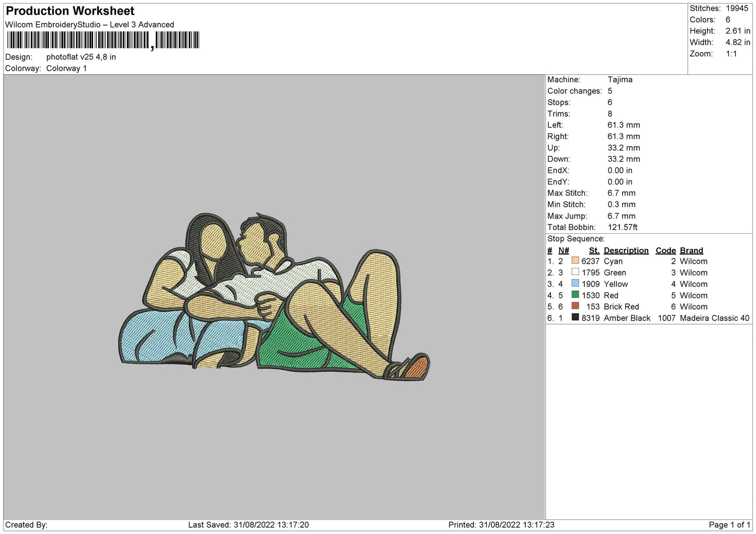The width and height of the screenshot is (756, 534).
Task: Click the stitch count 19945
Action: 737,8
